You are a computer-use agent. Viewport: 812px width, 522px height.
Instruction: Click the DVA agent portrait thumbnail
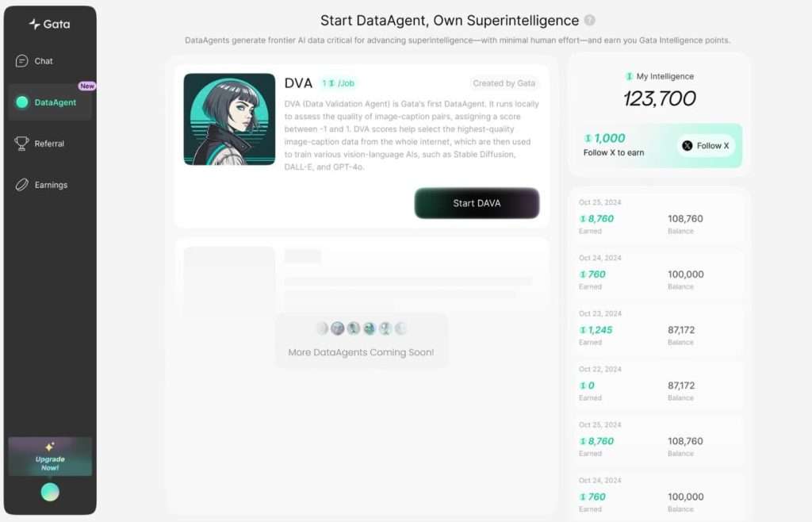coord(229,119)
